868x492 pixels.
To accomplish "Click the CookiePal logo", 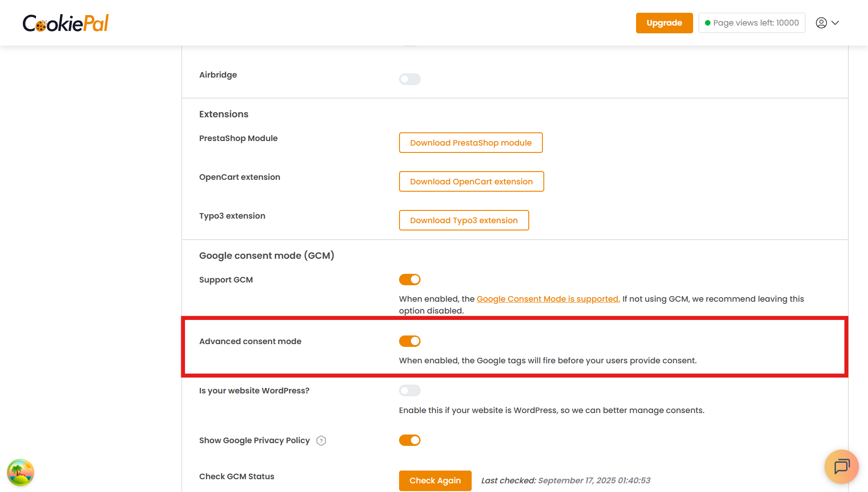I will [65, 22].
